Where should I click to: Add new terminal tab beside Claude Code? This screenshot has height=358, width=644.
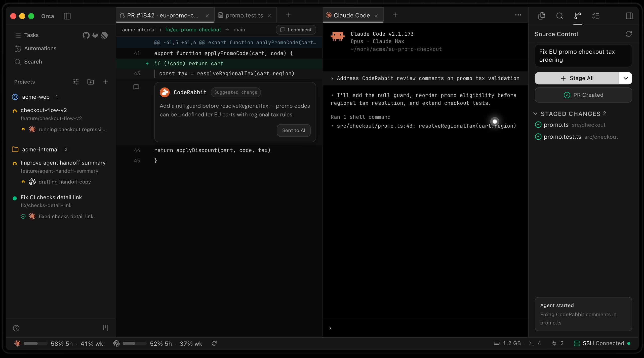pos(395,15)
